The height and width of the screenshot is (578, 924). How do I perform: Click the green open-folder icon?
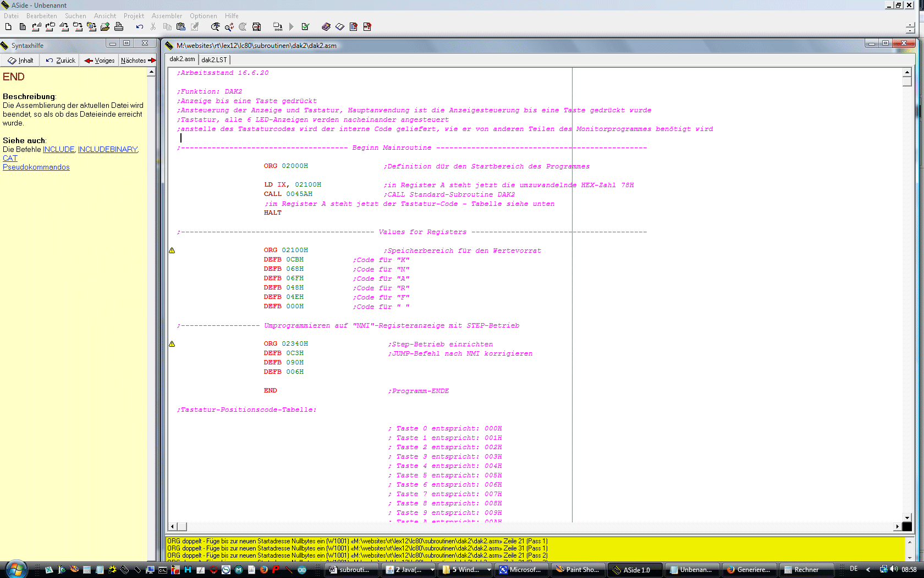tap(105, 26)
